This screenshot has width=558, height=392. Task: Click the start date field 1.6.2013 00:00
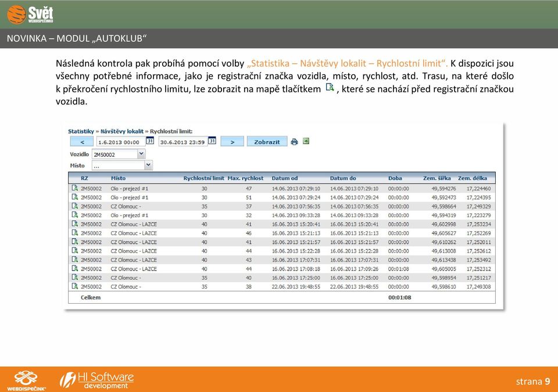pos(121,142)
